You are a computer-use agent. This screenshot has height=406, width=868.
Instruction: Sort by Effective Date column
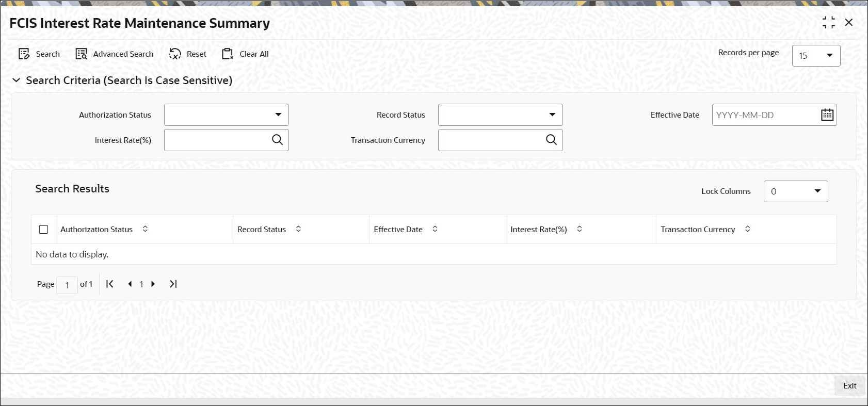tap(435, 229)
